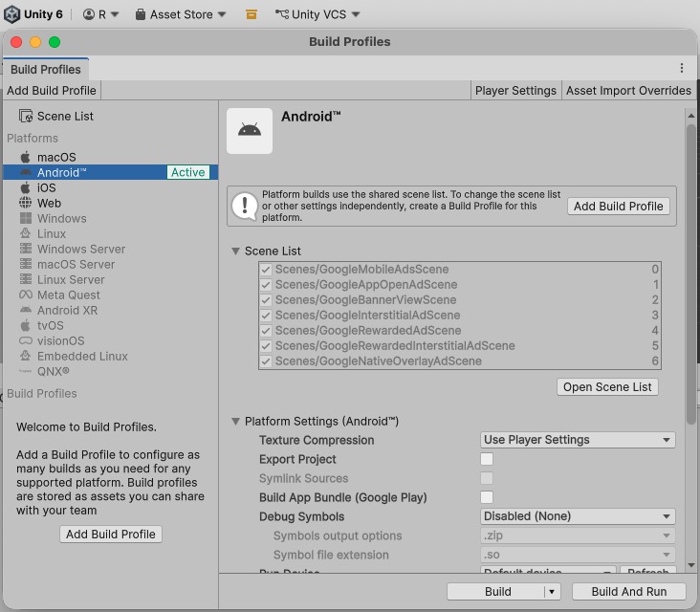This screenshot has width=700, height=612.
Task: Select the Windows platform icon
Action: [26, 218]
